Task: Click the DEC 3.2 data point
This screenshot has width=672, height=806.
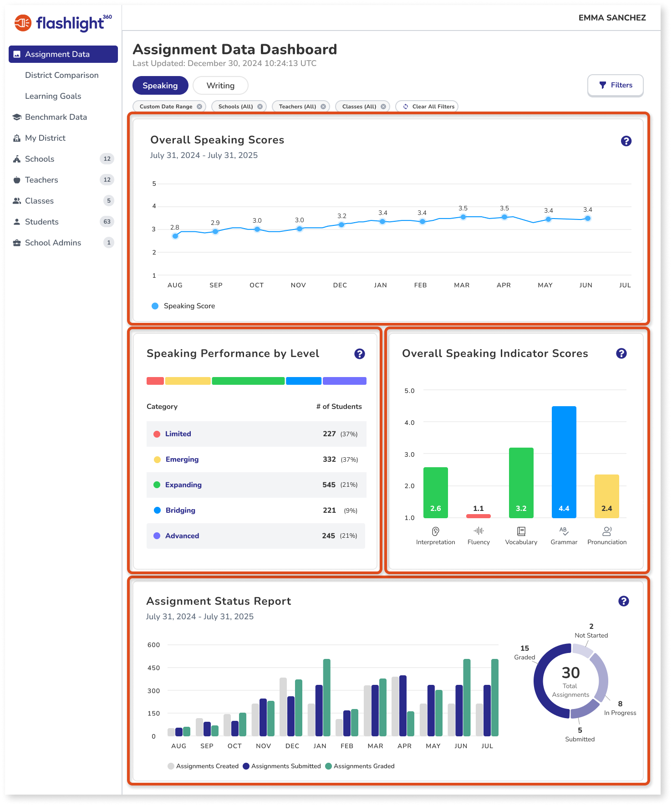Action: 341,224
